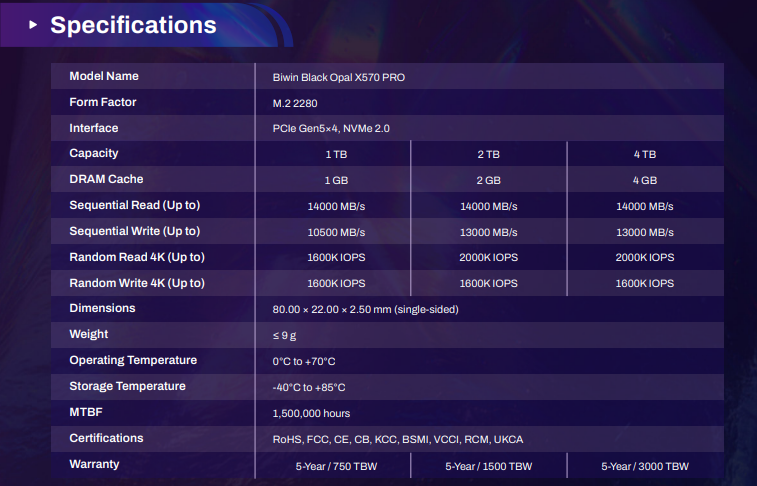
Task: Select the 4 TB capacity cell
Action: [644, 155]
